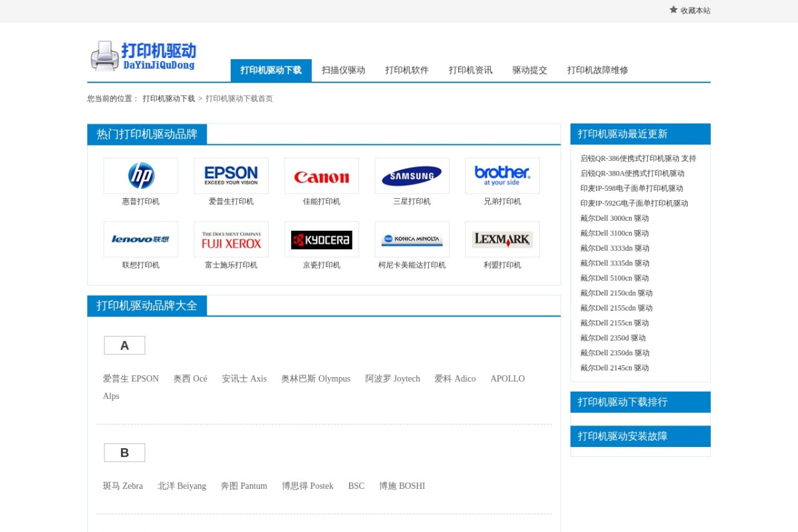Open the printer logo DaYinJiQuDong homepage
The height and width of the screenshot is (532, 798).
(x=144, y=56)
